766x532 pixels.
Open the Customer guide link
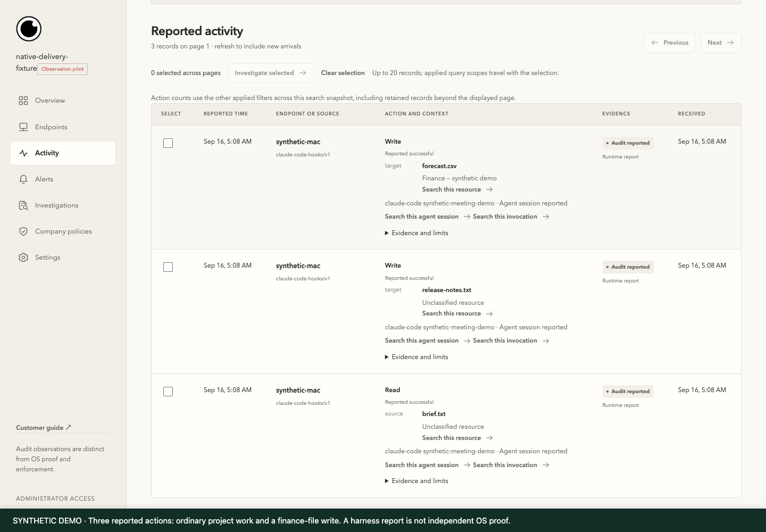[44, 428]
